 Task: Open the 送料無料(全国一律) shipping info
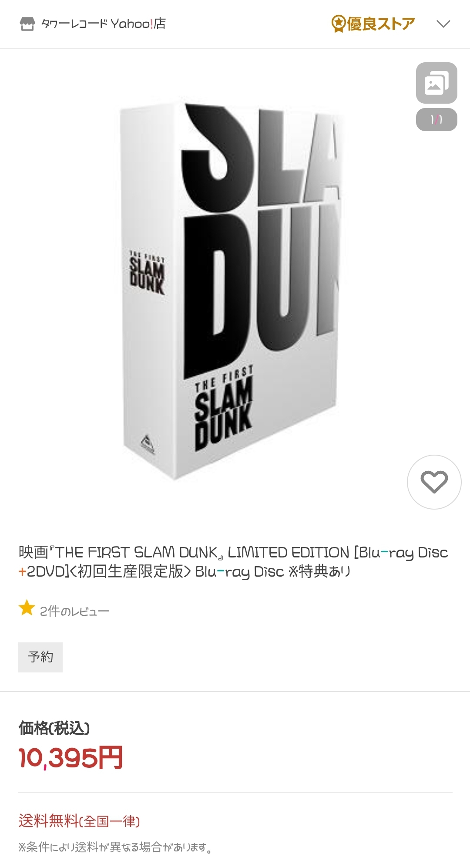click(x=79, y=821)
